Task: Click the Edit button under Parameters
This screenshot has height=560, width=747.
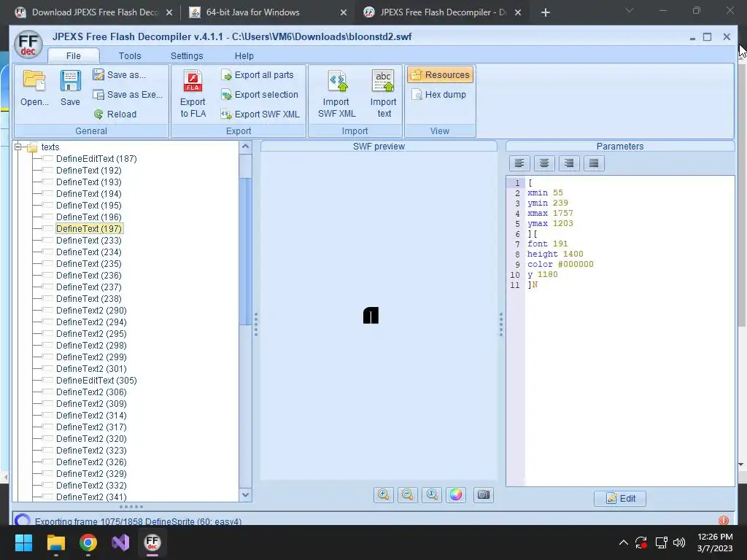Action: (620, 499)
